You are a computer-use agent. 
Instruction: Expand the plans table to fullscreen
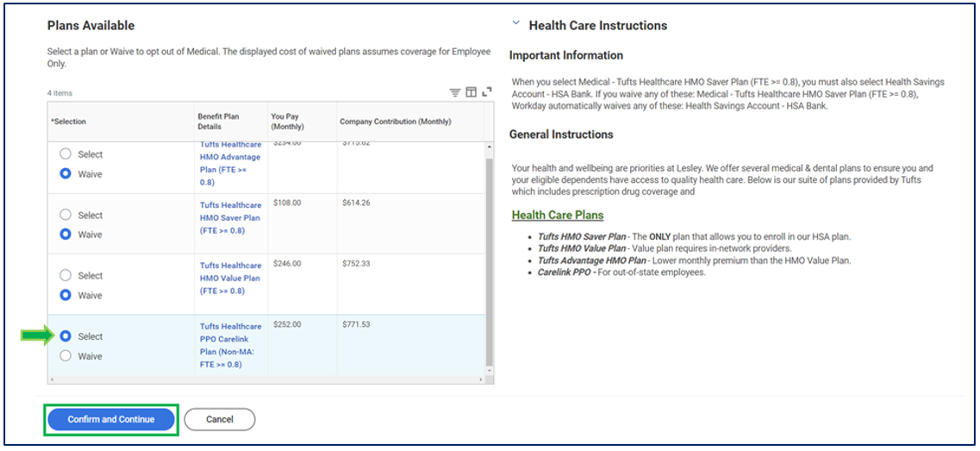coord(488,92)
